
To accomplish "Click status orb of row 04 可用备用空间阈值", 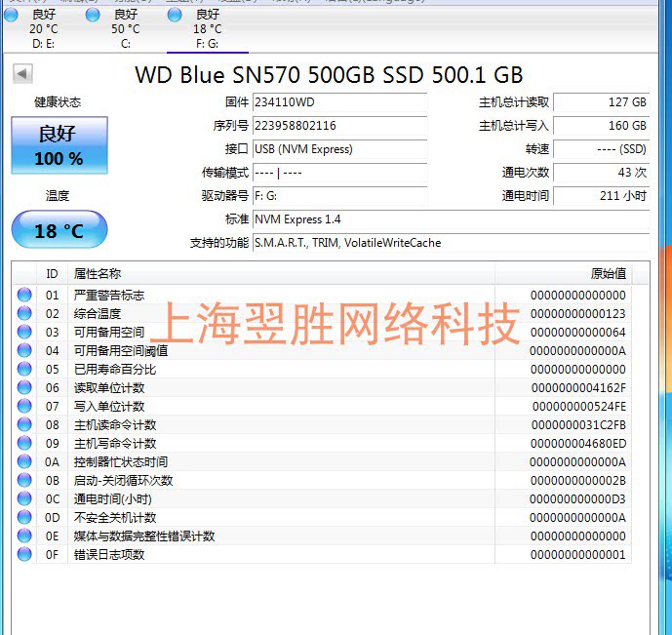I will click(x=24, y=350).
